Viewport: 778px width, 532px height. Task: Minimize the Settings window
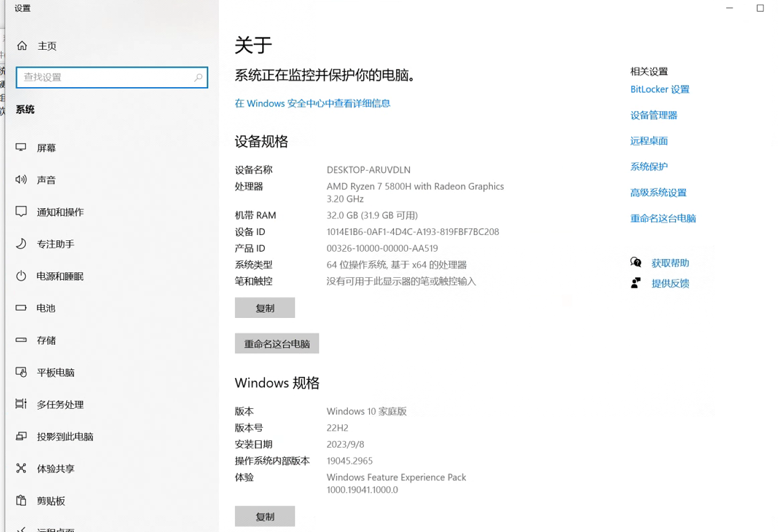[x=729, y=8]
